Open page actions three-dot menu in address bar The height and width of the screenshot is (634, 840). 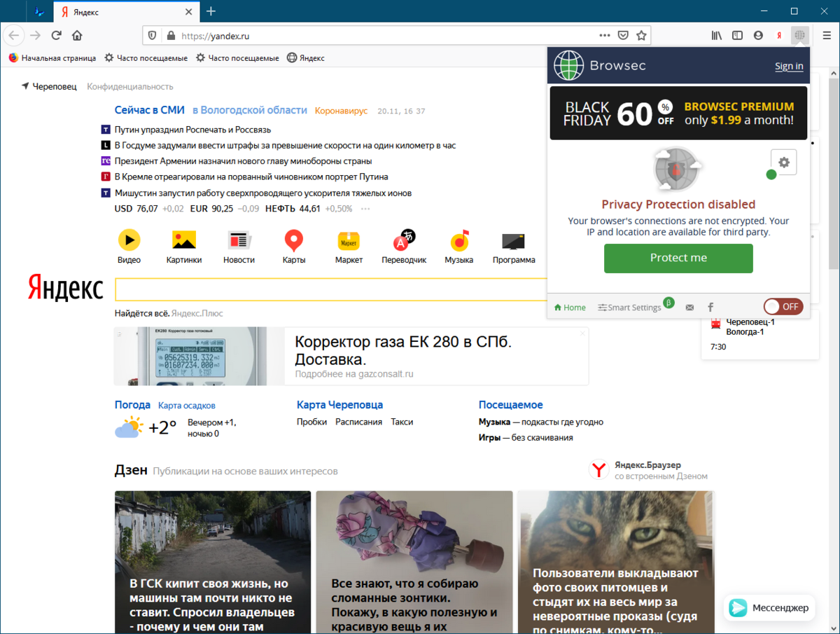(605, 35)
